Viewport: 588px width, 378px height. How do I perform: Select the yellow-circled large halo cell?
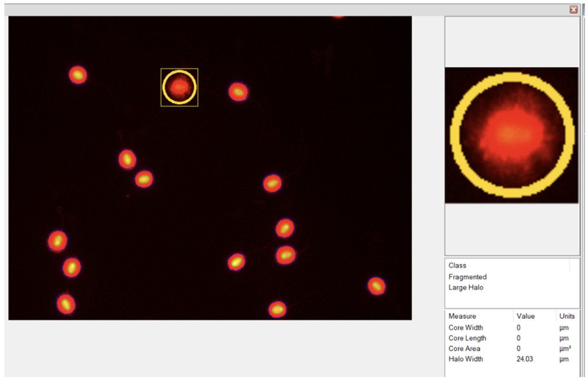(179, 87)
